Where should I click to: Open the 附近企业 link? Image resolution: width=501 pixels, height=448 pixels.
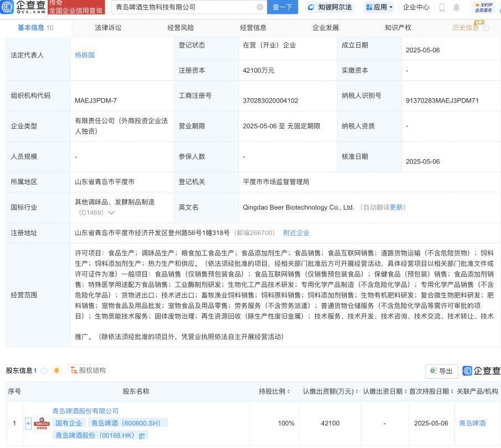[296, 233]
